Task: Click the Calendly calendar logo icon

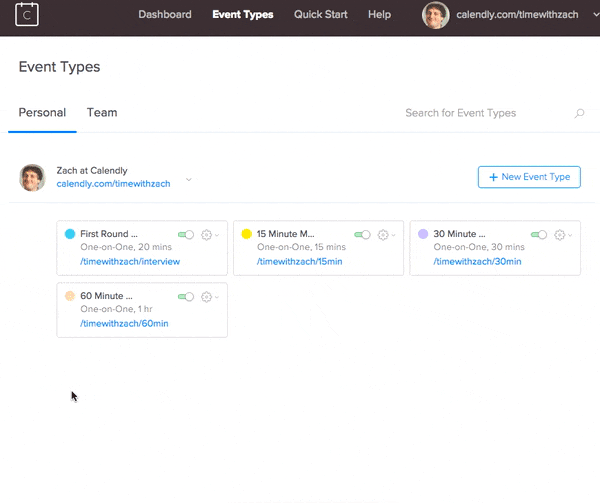Action: tap(27, 15)
